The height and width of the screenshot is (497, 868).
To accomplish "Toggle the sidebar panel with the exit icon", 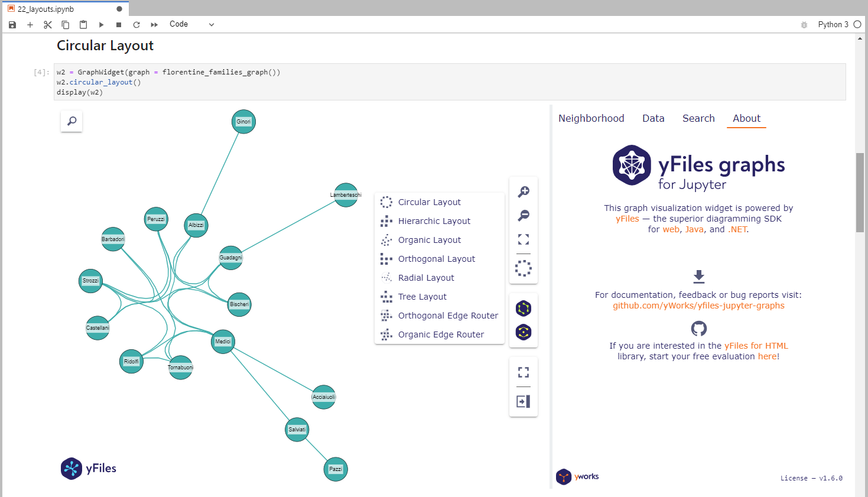I will (523, 401).
